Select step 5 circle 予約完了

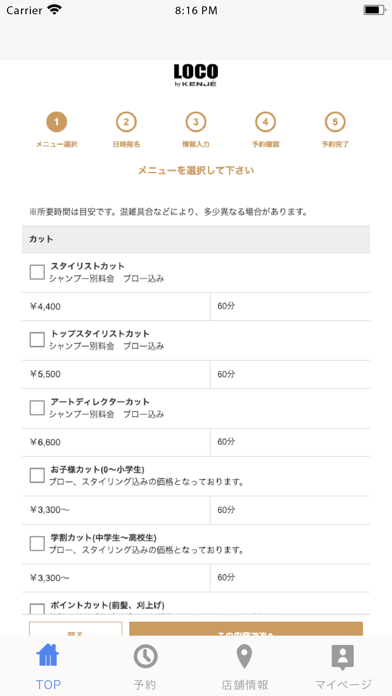pyautogui.click(x=335, y=122)
